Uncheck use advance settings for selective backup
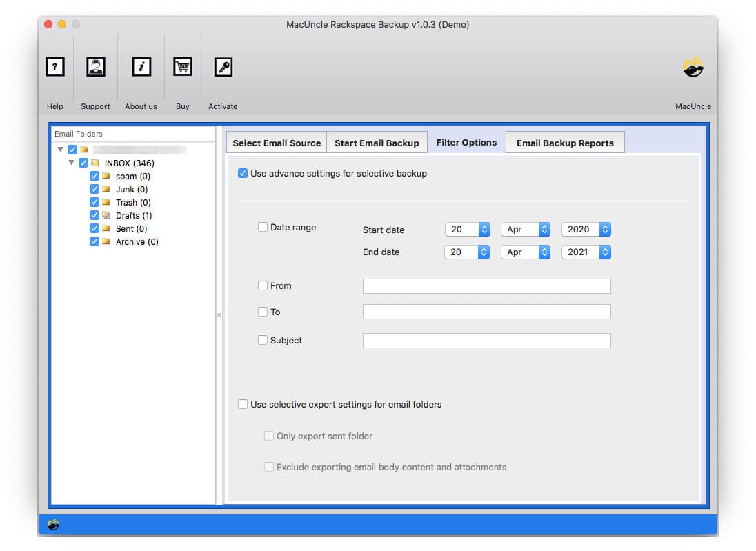Viewport: 756px width, 551px height. (x=243, y=173)
